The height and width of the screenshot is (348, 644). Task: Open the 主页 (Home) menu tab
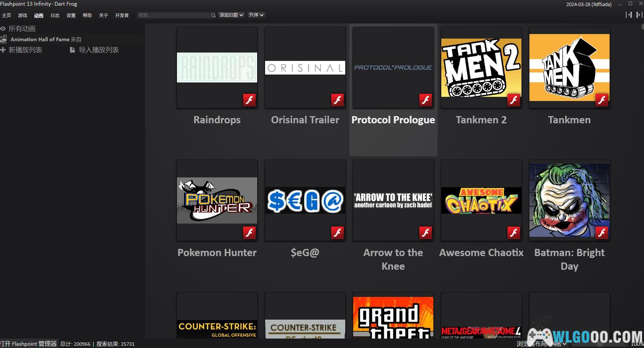click(6, 16)
